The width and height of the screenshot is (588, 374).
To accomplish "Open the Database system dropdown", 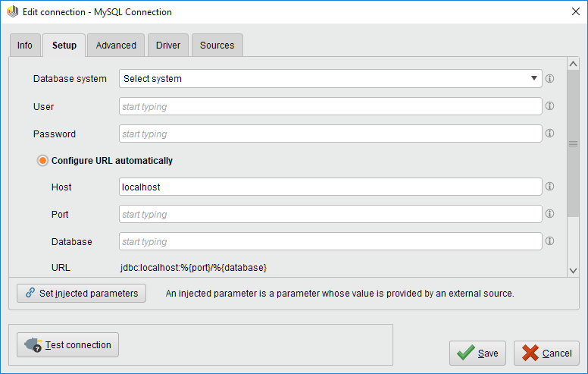I will point(330,79).
